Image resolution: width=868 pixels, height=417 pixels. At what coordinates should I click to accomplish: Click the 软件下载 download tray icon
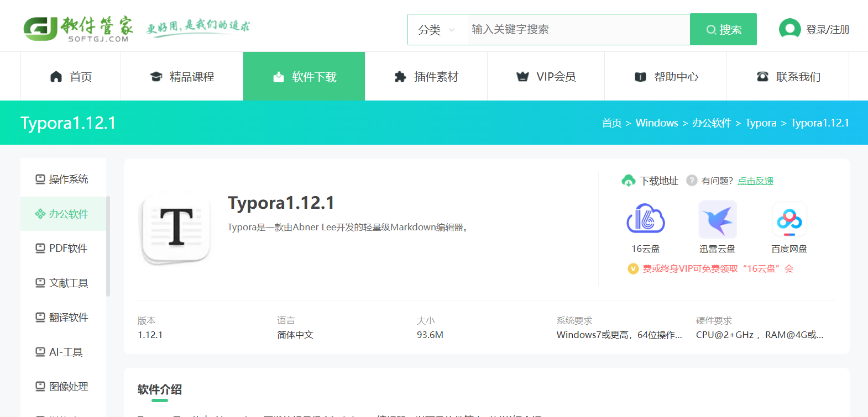(279, 77)
